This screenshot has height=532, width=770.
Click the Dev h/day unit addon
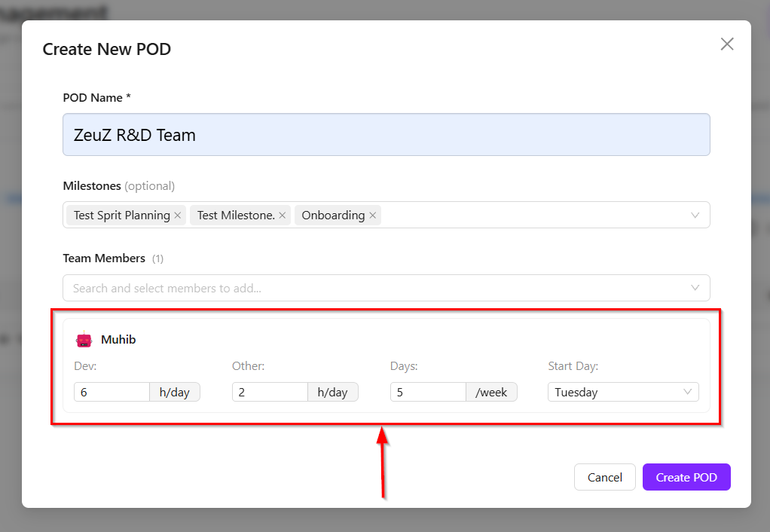[x=174, y=392]
